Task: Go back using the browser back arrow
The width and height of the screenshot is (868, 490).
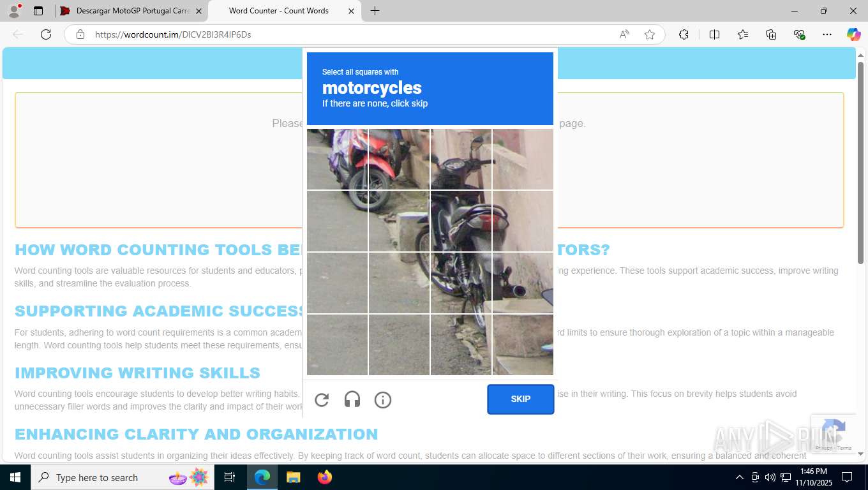Action: [x=18, y=34]
